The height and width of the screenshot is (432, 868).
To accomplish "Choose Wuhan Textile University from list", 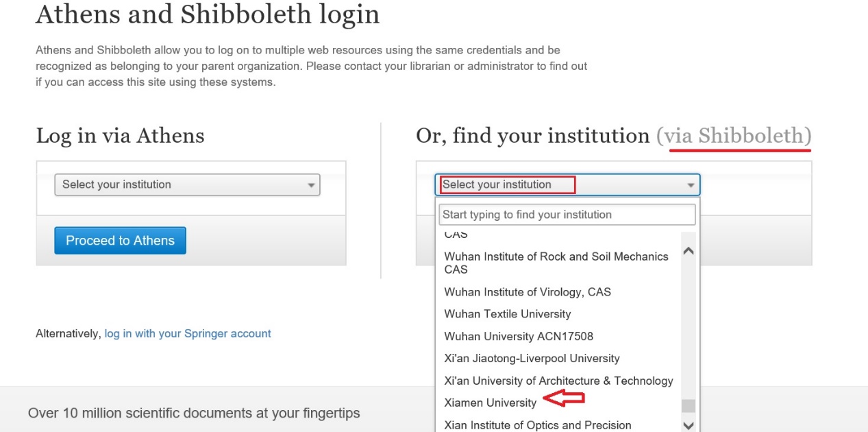I will (507, 314).
